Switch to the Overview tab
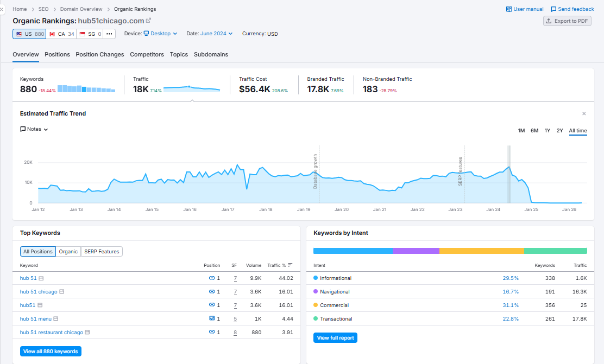The width and height of the screenshot is (604, 364). 26,54
